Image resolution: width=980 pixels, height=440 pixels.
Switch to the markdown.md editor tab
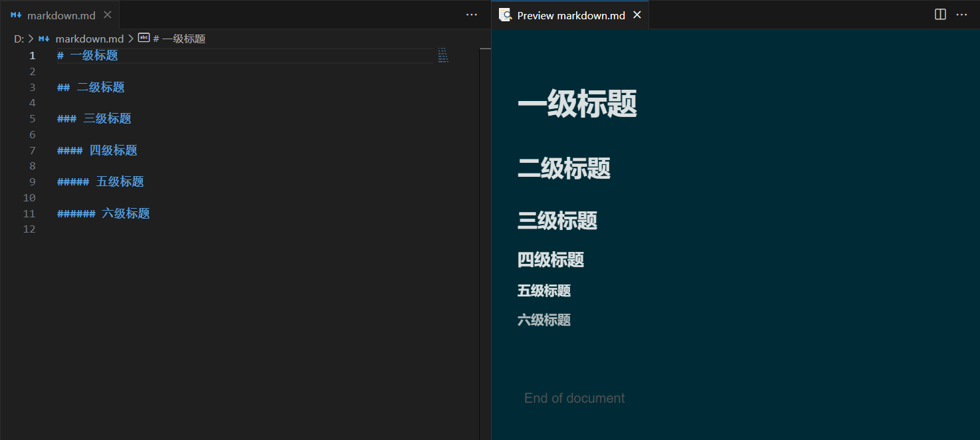click(x=61, y=15)
